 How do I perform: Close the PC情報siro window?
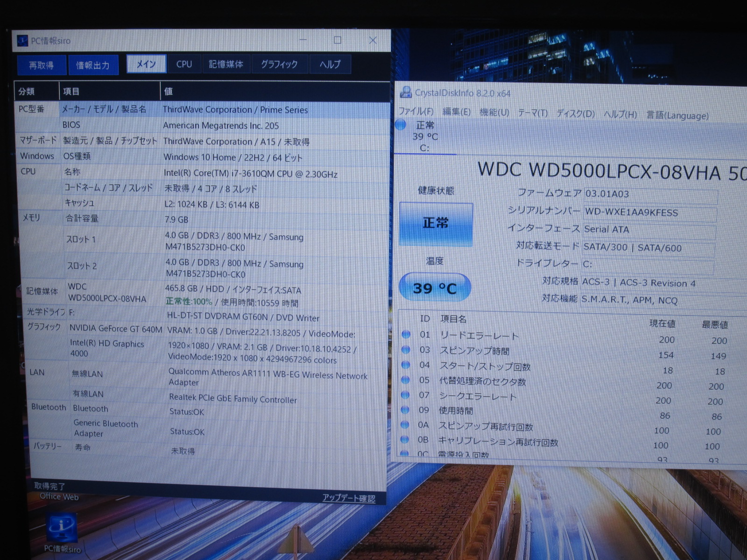373,40
